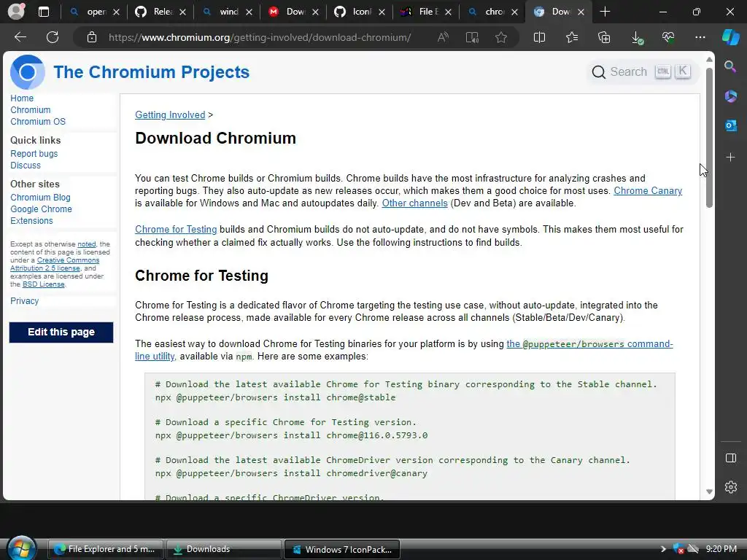Open the Home sidebar link
Screen dimensions: 747x560
tap(22, 98)
